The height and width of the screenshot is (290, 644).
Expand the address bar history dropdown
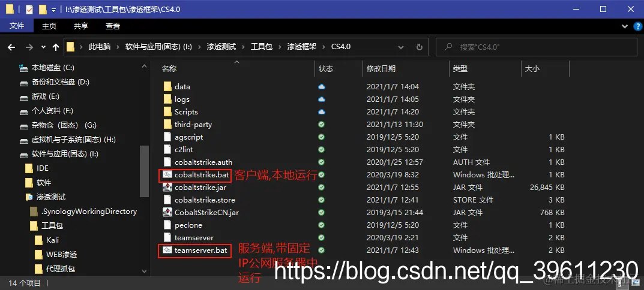tap(401, 47)
